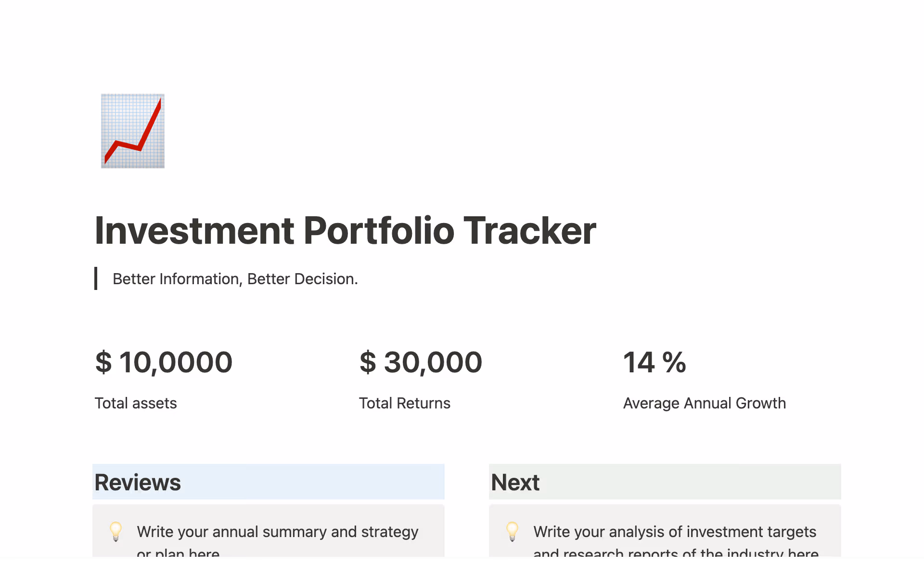The width and height of the screenshot is (924, 578).
Task: Click the 14 % growth figure
Action: [x=654, y=362]
